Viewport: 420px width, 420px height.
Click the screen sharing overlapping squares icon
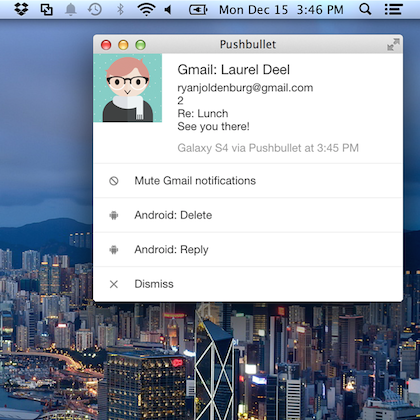point(46,10)
